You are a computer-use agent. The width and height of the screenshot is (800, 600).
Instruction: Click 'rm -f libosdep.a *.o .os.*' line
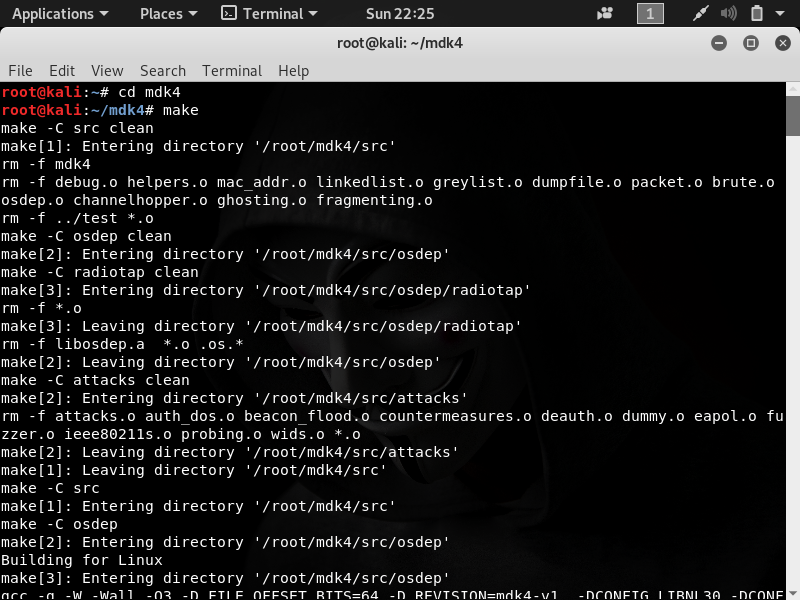122,344
